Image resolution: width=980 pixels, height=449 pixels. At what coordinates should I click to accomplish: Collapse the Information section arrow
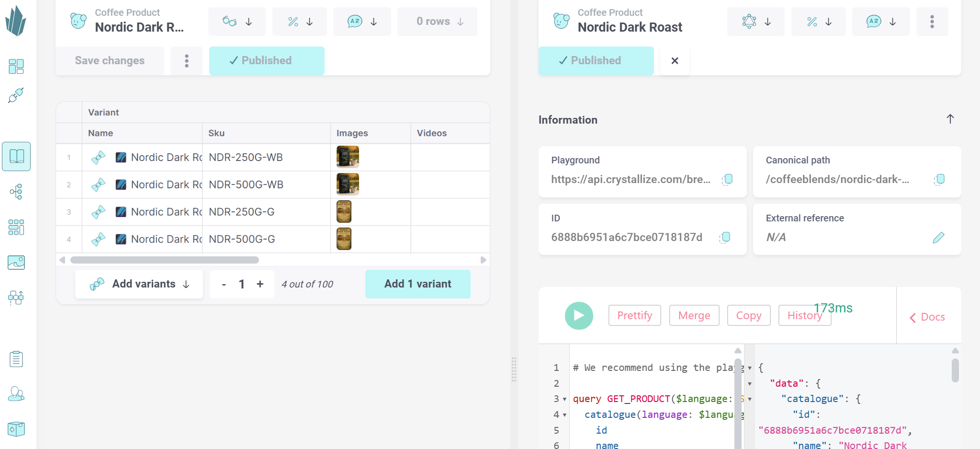tap(950, 119)
